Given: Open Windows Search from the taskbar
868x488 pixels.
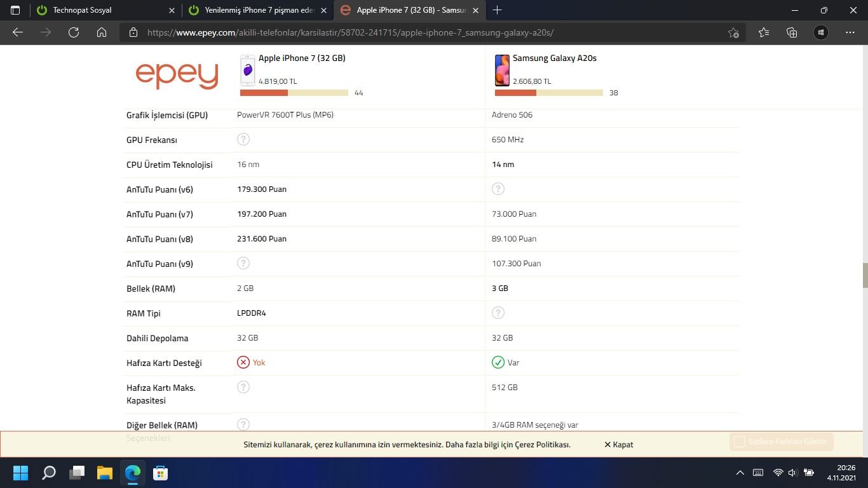Looking at the screenshot, I should tap(48, 473).
